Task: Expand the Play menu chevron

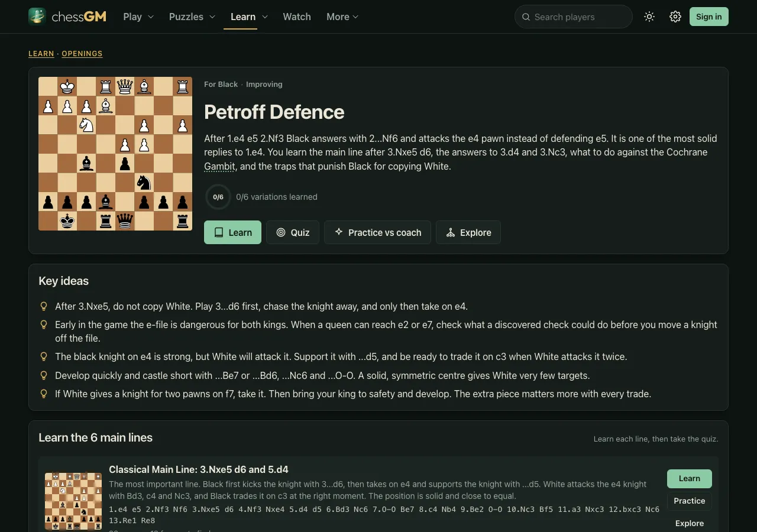Action: pos(150,17)
